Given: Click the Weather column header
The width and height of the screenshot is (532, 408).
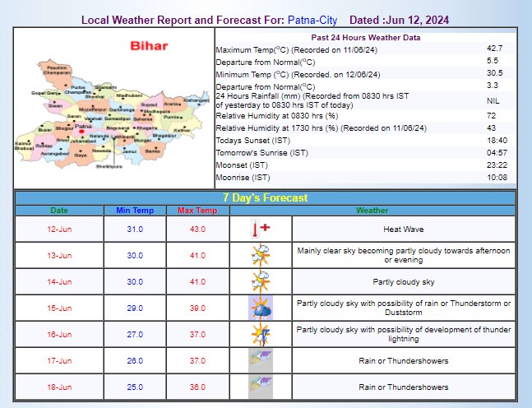Looking at the screenshot, I should [372, 211].
